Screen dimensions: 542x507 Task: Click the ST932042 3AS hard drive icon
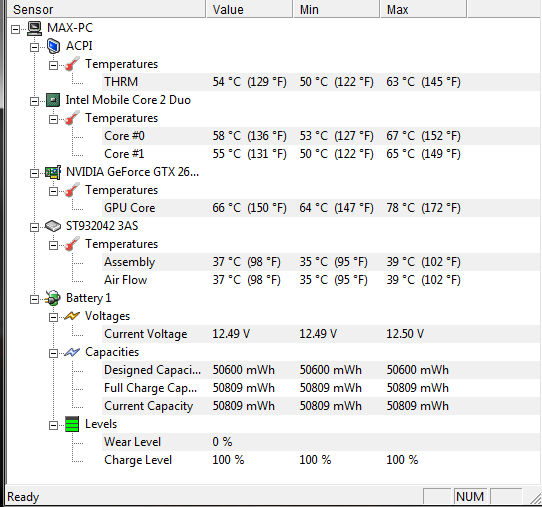coord(53,226)
